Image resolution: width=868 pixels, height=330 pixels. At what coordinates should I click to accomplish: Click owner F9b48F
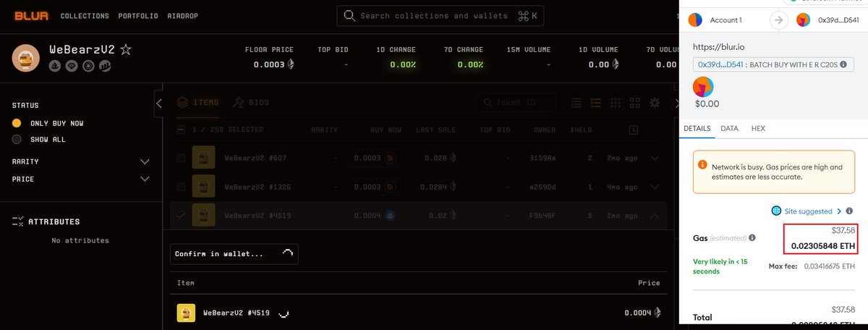coord(544,215)
